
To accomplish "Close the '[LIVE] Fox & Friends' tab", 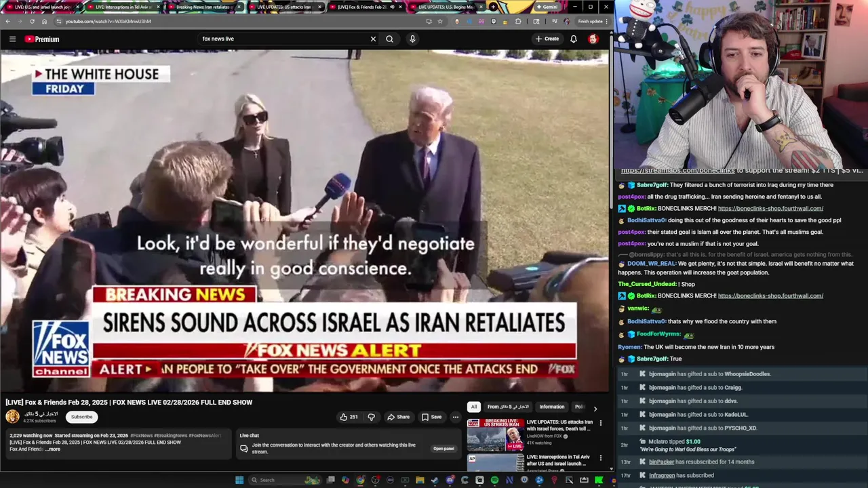I will [x=400, y=7].
